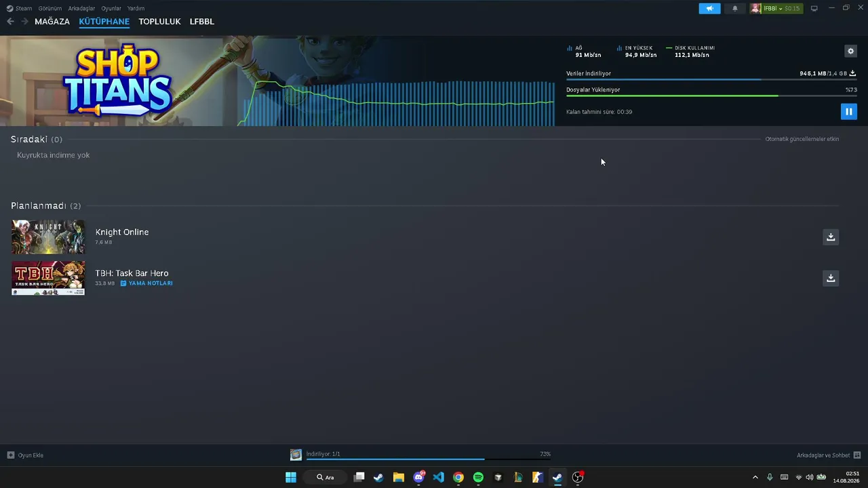The image size is (868, 488).
Task: Launch Visual Studio Code from taskbar
Action: pos(439,477)
